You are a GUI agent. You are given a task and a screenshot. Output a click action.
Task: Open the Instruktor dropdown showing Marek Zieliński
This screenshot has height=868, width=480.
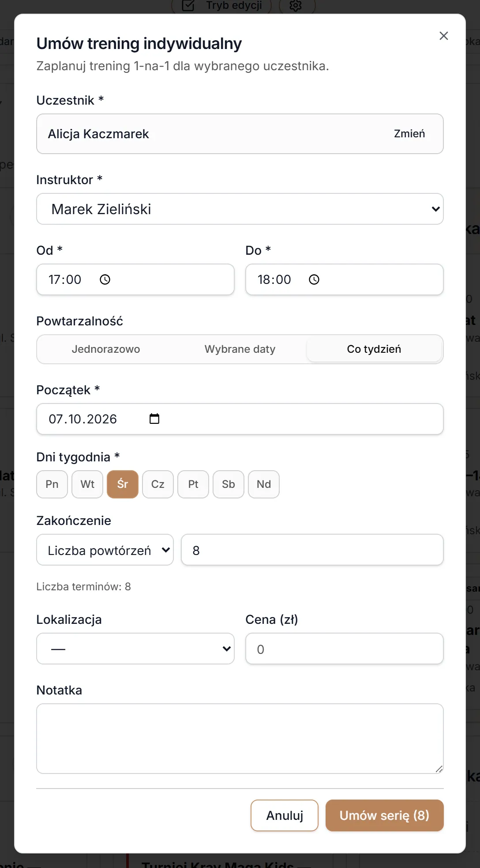[x=240, y=209]
